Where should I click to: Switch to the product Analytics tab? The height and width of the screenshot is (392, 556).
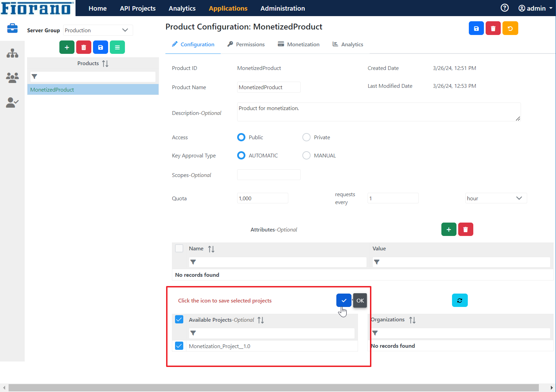tap(348, 45)
